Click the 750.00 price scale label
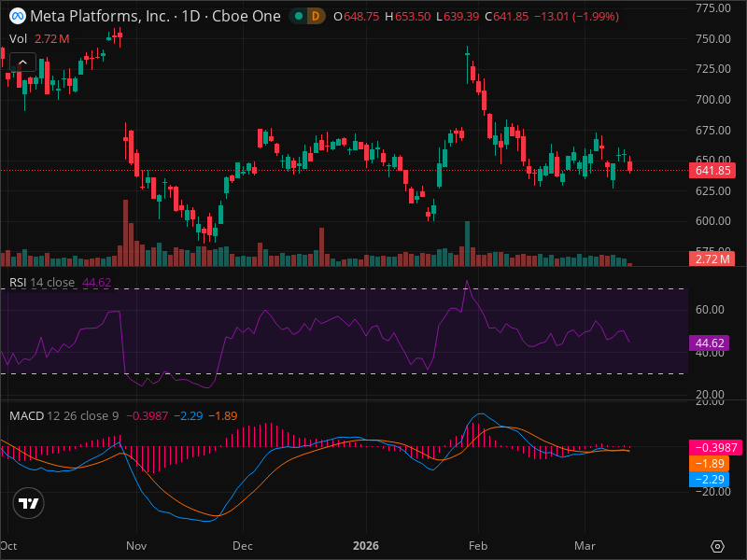Viewport: 747px width, 560px height. pyautogui.click(x=713, y=38)
